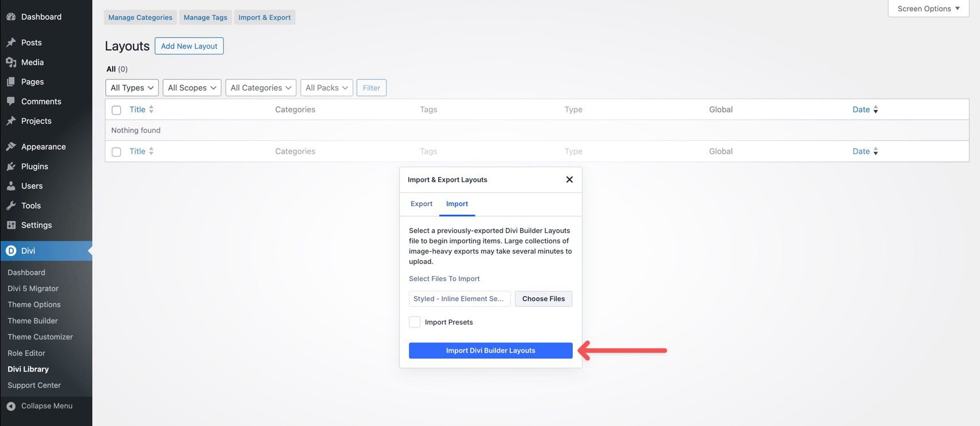Viewport: 980px width, 426px height.
Task: Open Support Center submenu item
Action: click(34, 385)
